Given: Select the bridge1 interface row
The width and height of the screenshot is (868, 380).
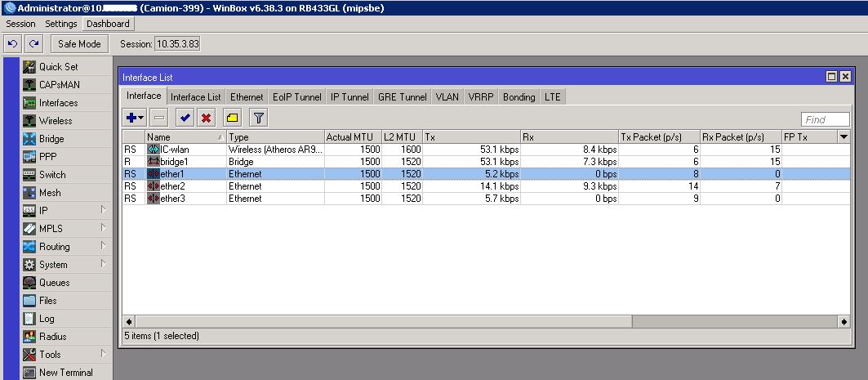Looking at the screenshot, I should click(486, 162).
